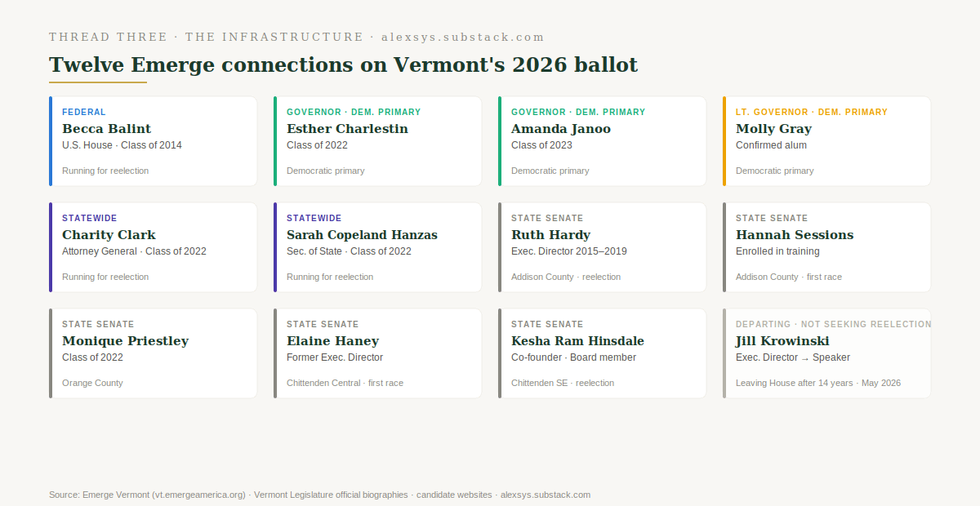The height and width of the screenshot is (506, 980).
Task: Click the green accent bar on Charlestin card
Action: point(275,141)
